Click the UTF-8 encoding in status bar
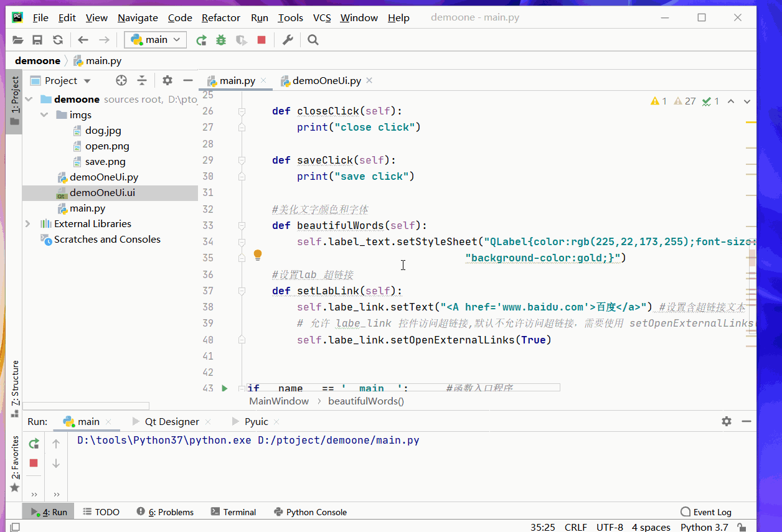The width and height of the screenshot is (782, 532). 610,527
